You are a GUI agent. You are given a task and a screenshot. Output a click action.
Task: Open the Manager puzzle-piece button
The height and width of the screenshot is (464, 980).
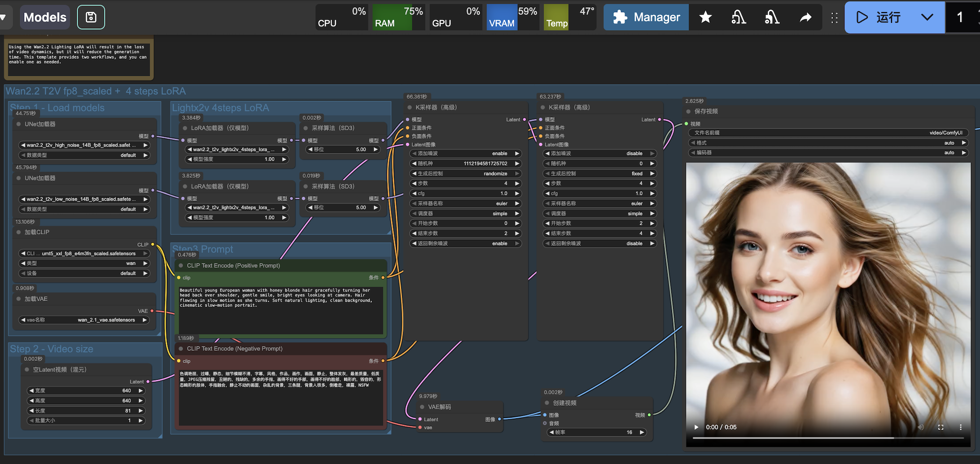[x=646, y=18]
